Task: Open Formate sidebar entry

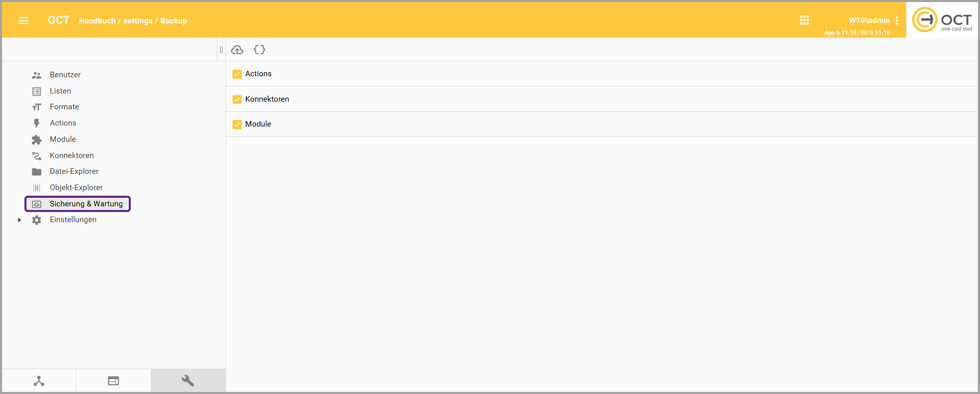Action: coord(64,107)
